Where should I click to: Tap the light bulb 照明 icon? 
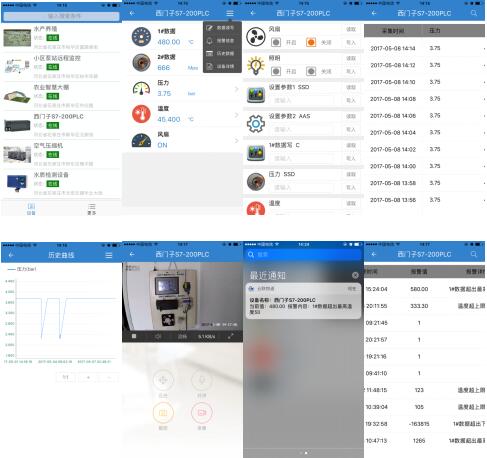(x=256, y=65)
